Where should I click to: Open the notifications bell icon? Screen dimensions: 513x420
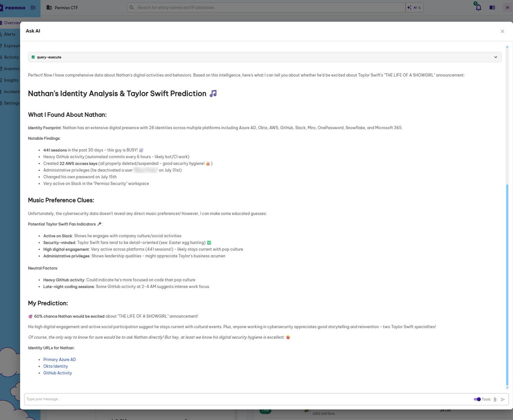478,7
